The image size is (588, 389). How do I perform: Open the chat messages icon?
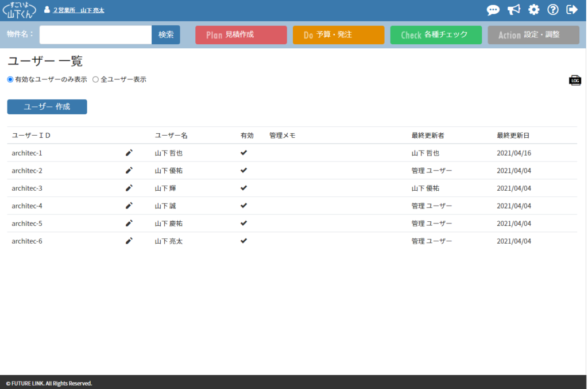pos(493,10)
